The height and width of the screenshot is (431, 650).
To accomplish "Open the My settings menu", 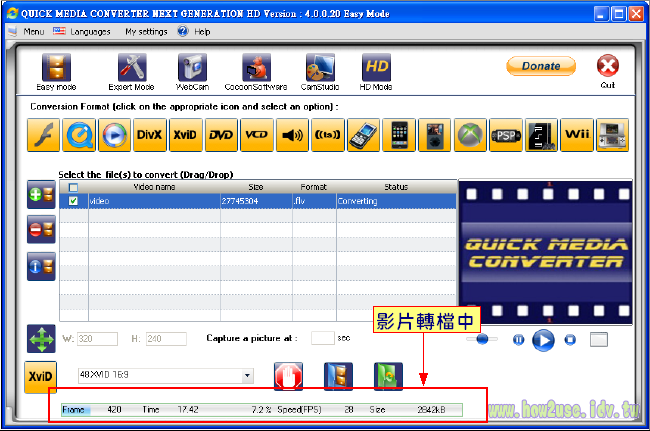I will (x=146, y=32).
